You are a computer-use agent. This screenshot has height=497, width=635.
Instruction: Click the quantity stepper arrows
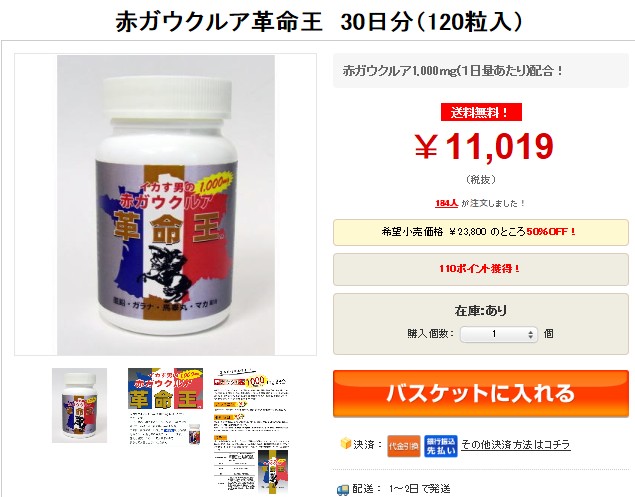click(x=531, y=335)
